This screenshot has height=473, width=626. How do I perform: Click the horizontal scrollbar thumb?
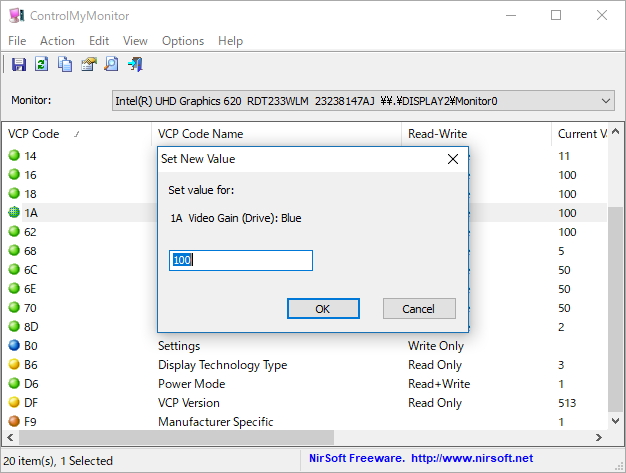coord(176,437)
